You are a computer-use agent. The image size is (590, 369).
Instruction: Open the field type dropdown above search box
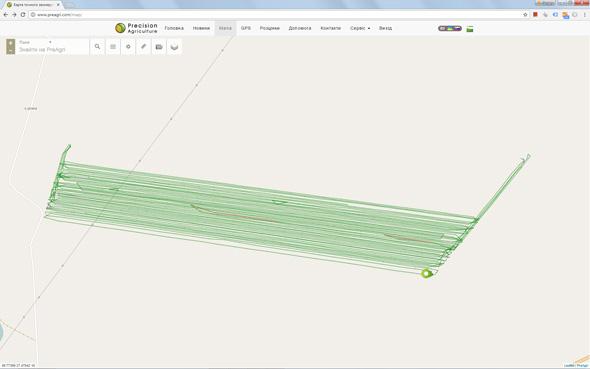tap(35, 42)
